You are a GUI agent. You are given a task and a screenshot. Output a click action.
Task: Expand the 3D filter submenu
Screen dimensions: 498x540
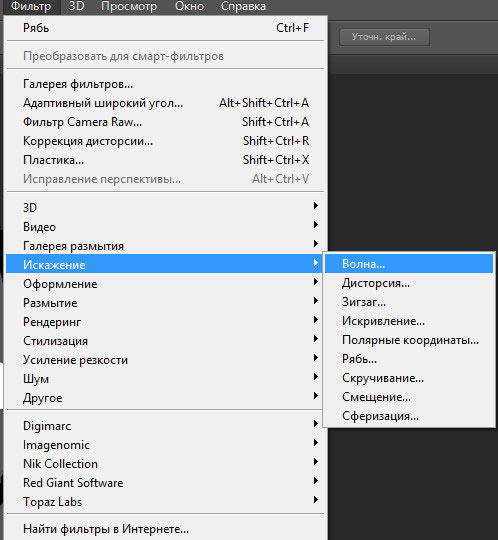pyautogui.click(x=165, y=208)
